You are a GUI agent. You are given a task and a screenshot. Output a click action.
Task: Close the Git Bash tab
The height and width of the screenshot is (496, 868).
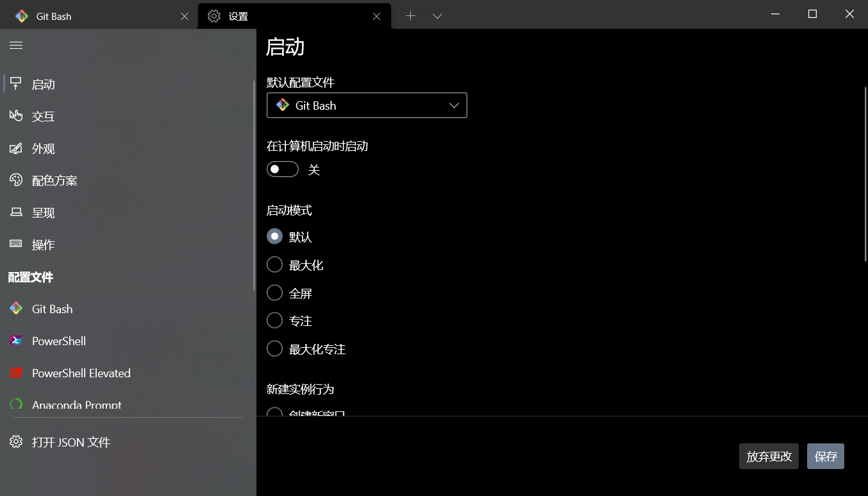(x=185, y=17)
